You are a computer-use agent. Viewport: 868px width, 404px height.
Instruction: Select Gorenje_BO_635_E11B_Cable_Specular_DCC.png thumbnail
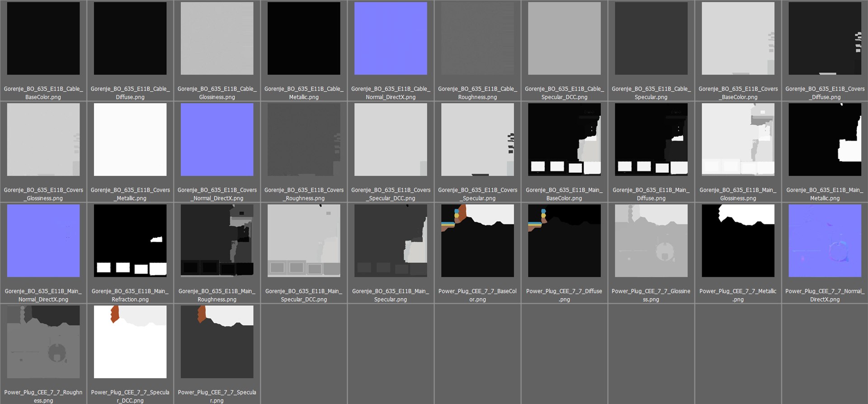pos(564,38)
